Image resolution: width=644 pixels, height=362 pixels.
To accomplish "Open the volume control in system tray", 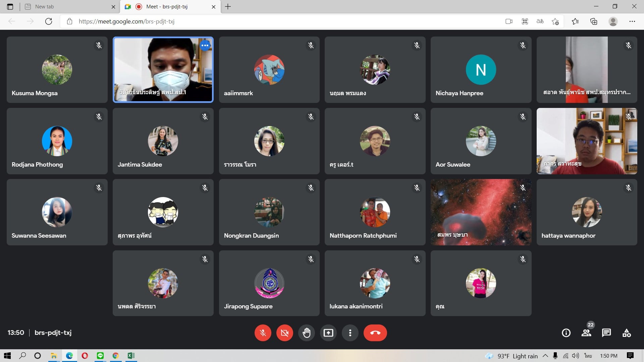I will pyautogui.click(x=576, y=356).
